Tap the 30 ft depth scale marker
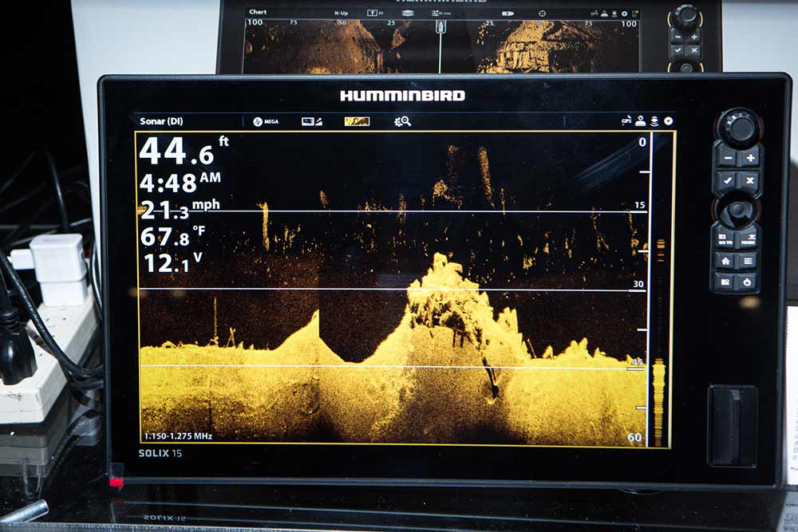Viewport: 798px width, 532px height. click(x=638, y=284)
